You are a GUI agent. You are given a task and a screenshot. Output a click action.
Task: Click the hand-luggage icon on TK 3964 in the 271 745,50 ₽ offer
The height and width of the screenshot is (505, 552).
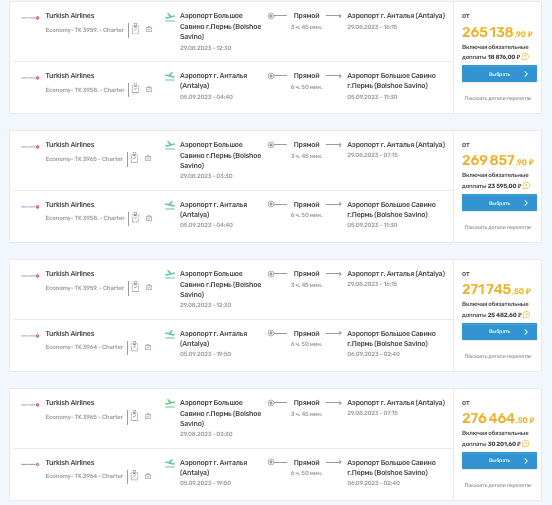148,347
